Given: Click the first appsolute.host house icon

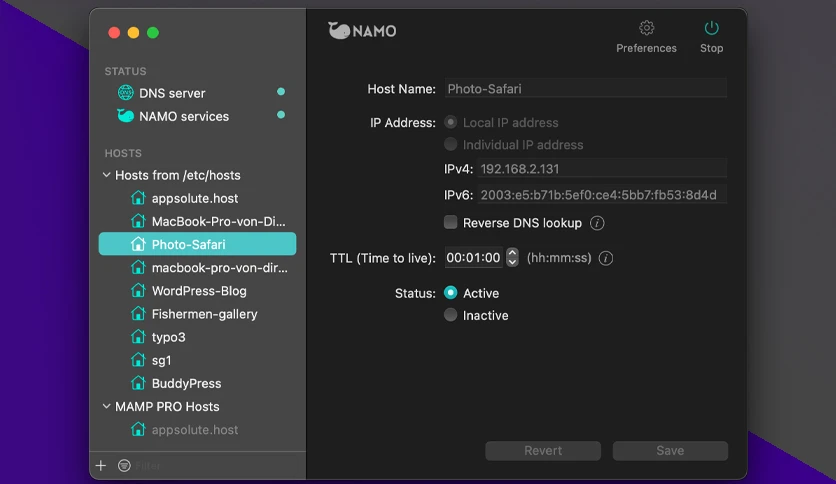Looking at the screenshot, I should (x=138, y=198).
